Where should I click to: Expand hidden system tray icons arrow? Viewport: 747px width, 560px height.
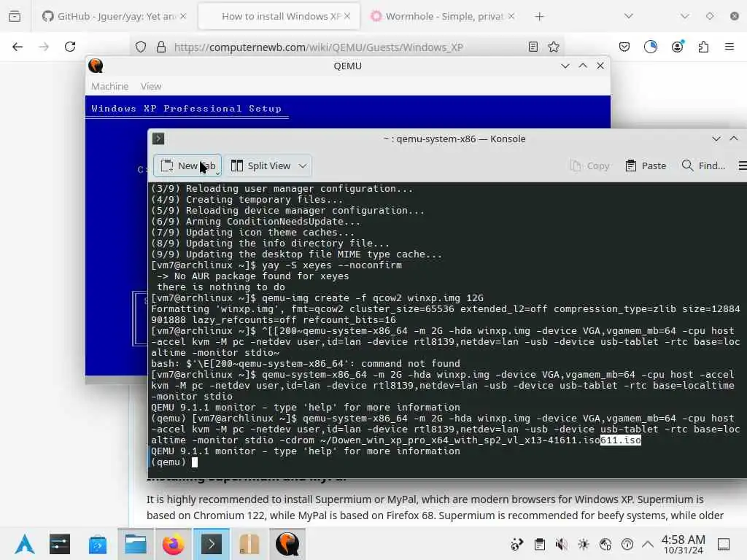point(648,544)
